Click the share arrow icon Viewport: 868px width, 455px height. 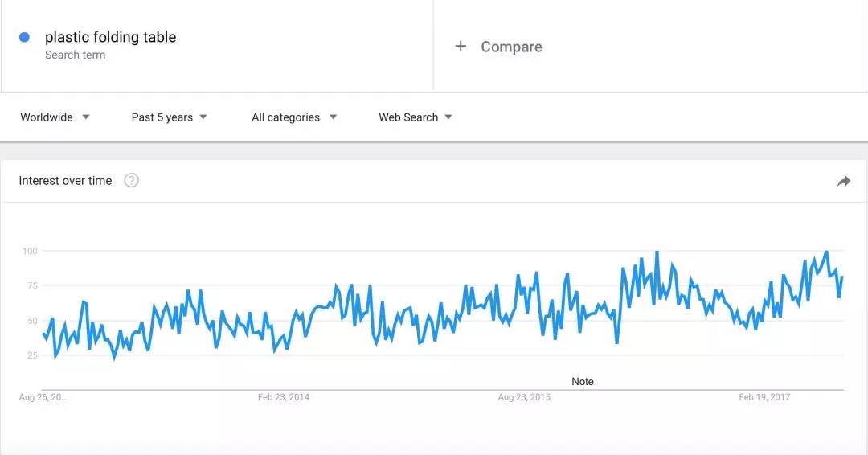[843, 182]
